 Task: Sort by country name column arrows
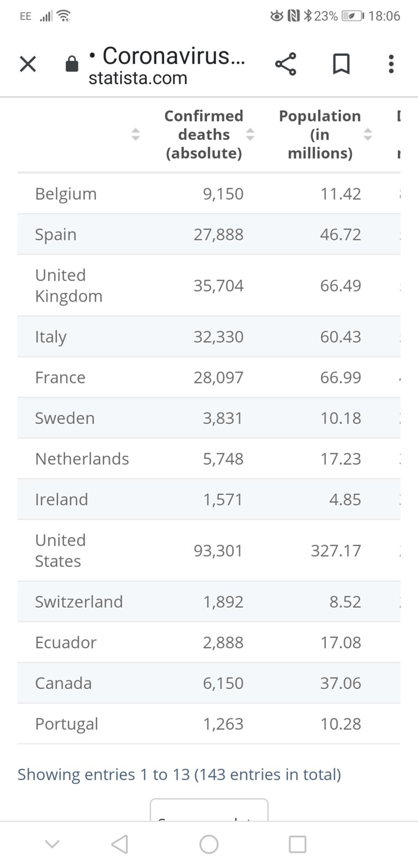tap(136, 135)
